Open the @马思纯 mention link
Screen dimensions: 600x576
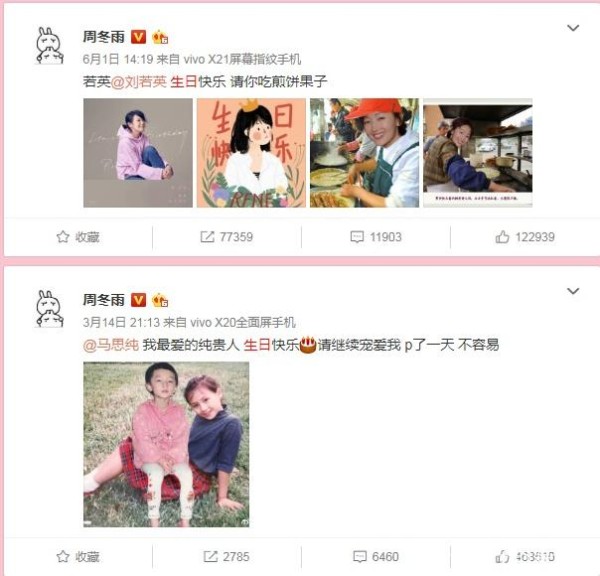(111, 345)
